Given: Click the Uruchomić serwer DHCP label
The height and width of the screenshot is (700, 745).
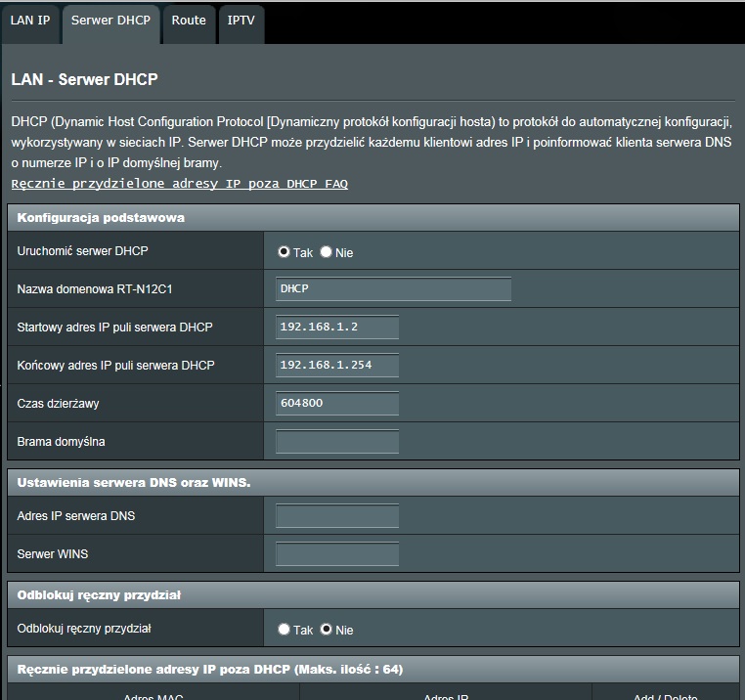Looking at the screenshot, I should coord(83,251).
